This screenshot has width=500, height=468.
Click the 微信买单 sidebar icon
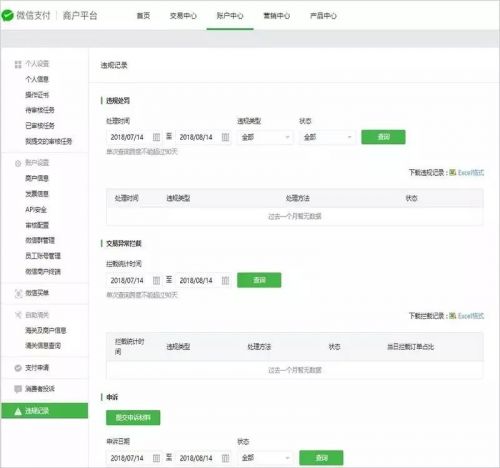point(18,293)
